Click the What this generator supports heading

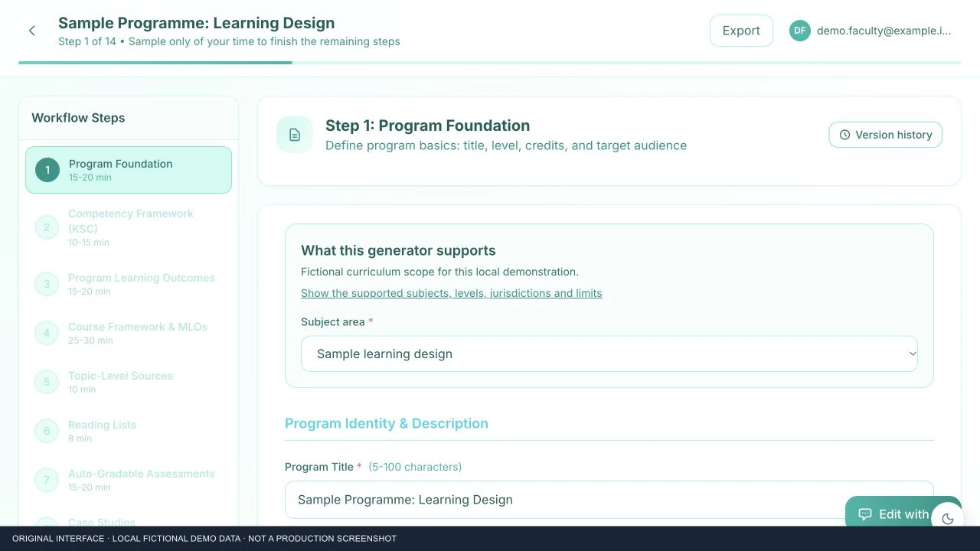tap(398, 250)
